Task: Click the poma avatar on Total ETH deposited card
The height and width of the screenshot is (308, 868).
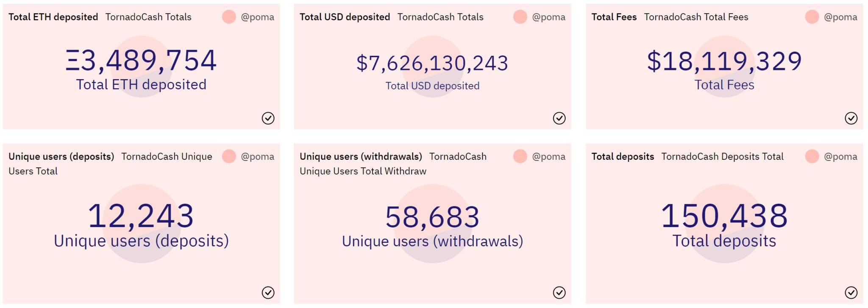Action: click(x=229, y=17)
